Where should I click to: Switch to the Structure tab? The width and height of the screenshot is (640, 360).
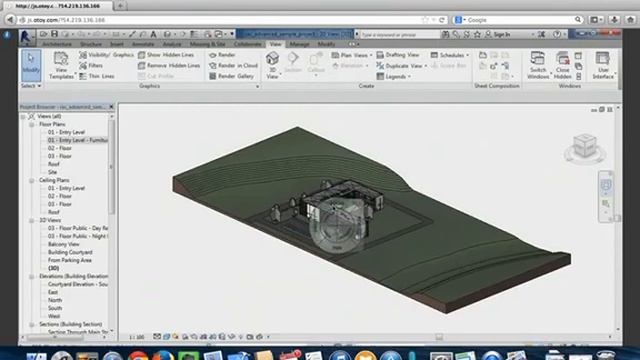(x=91, y=44)
